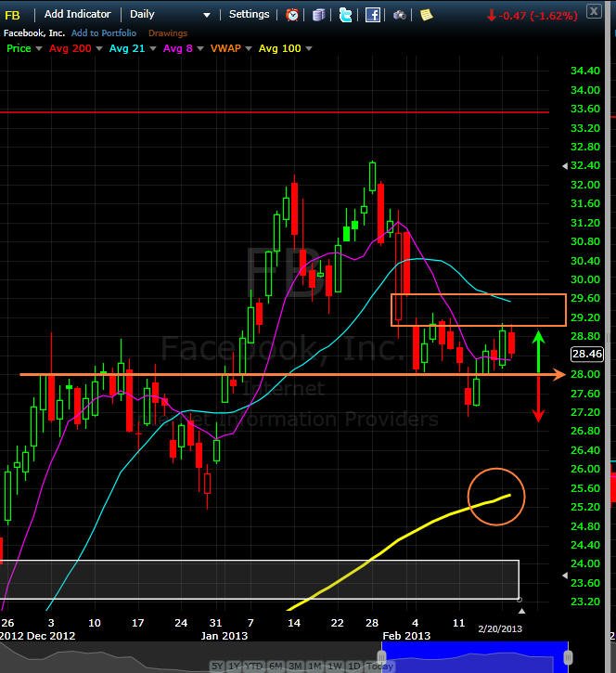Screen dimensions: 616x673
Task: Click the red Avg 200 legend label
Action: coord(70,48)
